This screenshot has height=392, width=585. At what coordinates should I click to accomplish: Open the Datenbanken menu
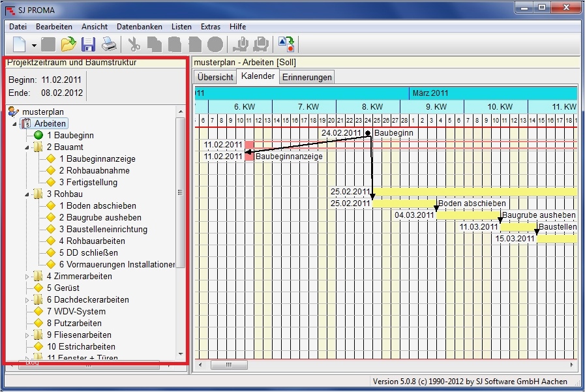(x=139, y=27)
